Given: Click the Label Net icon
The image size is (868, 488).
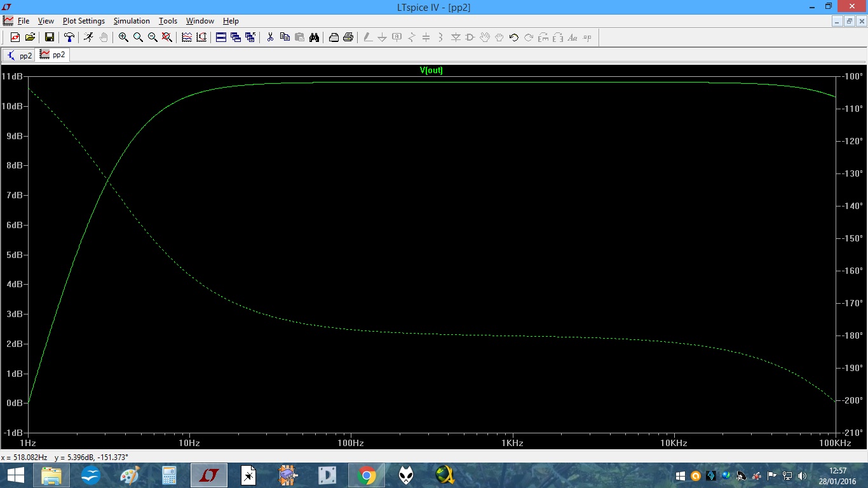Looking at the screenshot, I should coord(397,37).
